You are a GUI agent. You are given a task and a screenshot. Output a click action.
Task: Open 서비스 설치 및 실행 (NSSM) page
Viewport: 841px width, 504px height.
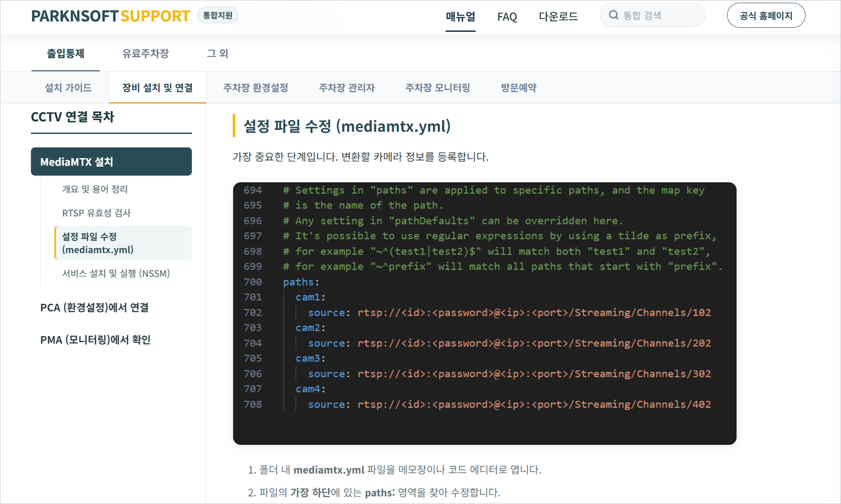(116, 274)
